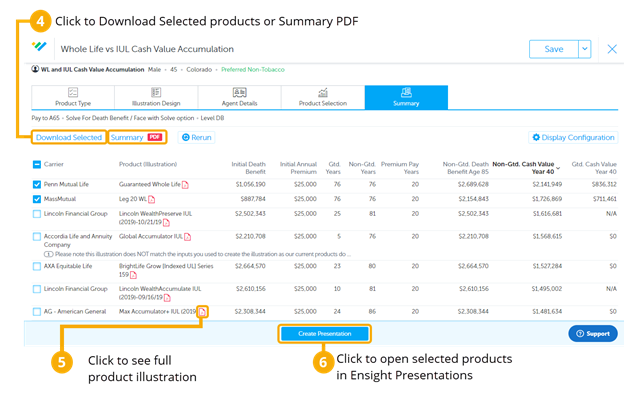Viewport: 624px width, 402px height.
Task: Click the $2,141,949 cash value cell
Action: (x=547, y=184)
